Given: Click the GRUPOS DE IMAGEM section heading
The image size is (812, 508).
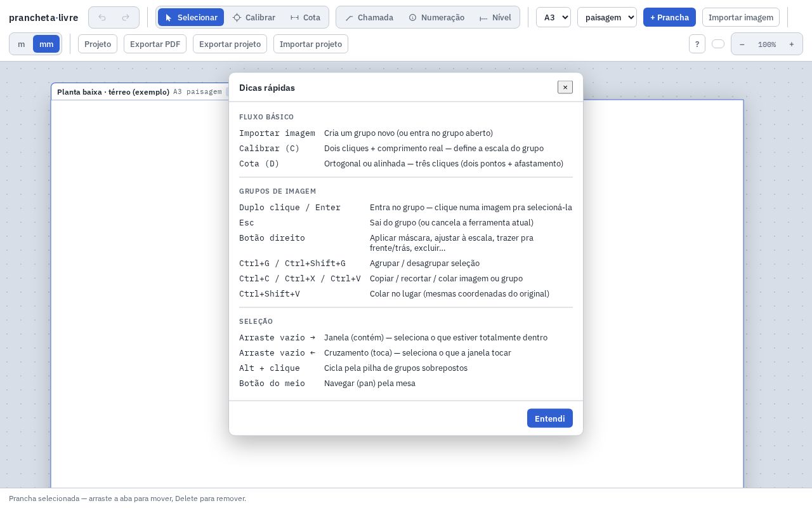Looking at the screenshot, I should click(278, 191).
